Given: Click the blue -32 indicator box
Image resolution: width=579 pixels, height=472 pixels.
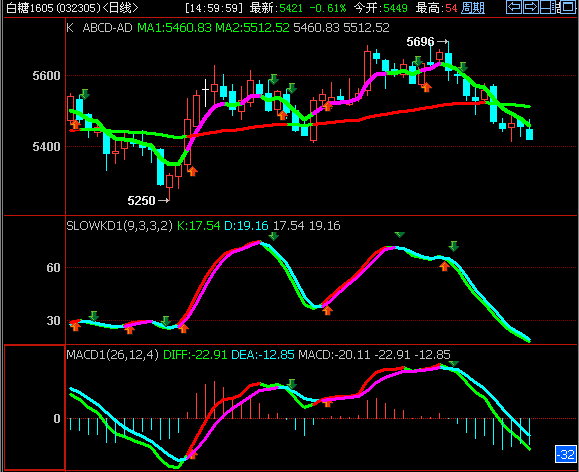Looking at the screenshot, I should [566, 454].
